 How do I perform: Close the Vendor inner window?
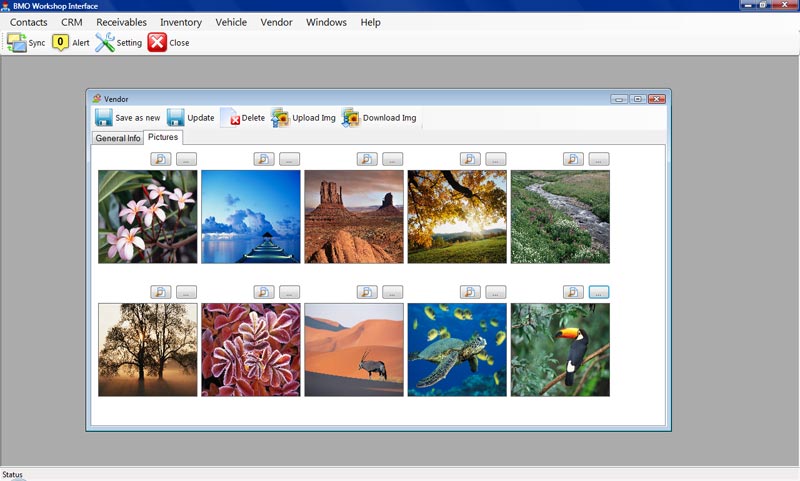pyautogui.click(x=657, y=99)
